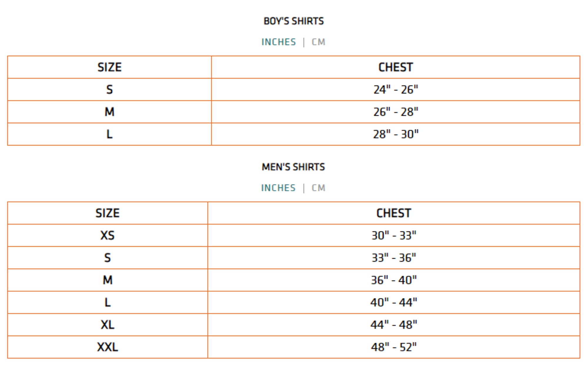
Task: Click the Men's Shirts heading
Action: pos(293,167)
